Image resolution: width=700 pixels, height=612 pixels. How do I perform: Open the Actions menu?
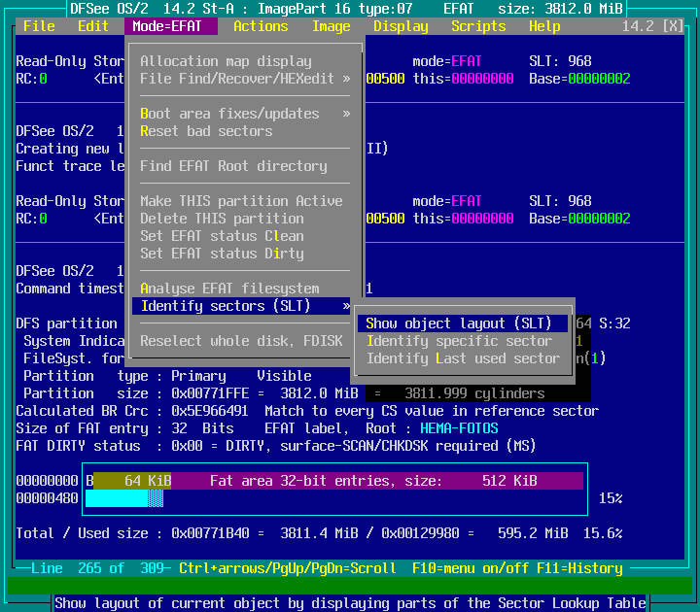tap(261, 26)
